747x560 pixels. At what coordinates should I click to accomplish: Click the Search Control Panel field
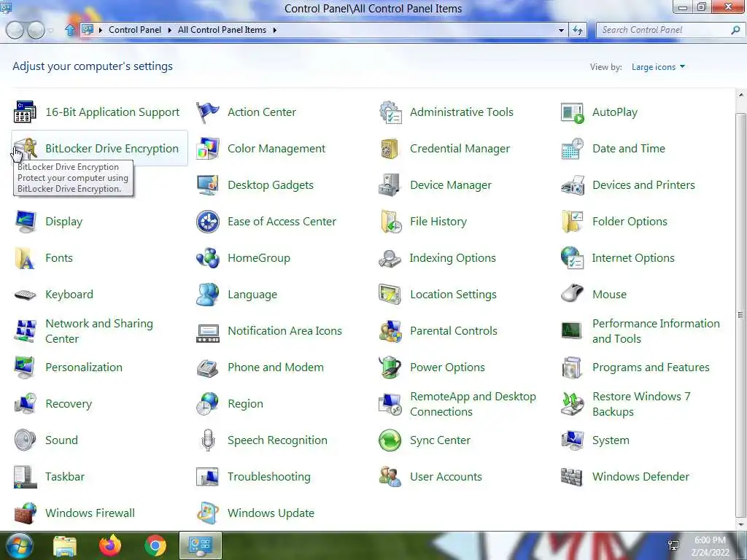coord(670,30)
